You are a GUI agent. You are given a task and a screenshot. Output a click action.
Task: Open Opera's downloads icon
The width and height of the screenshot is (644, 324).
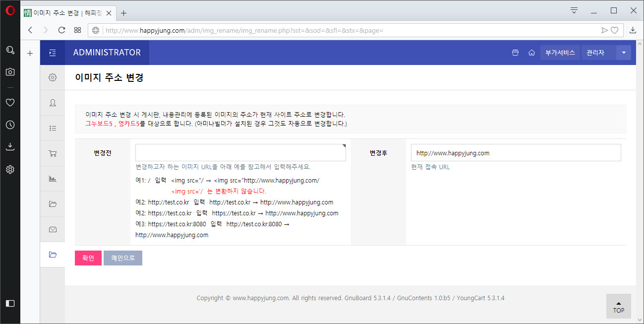[x=10, y=146]
